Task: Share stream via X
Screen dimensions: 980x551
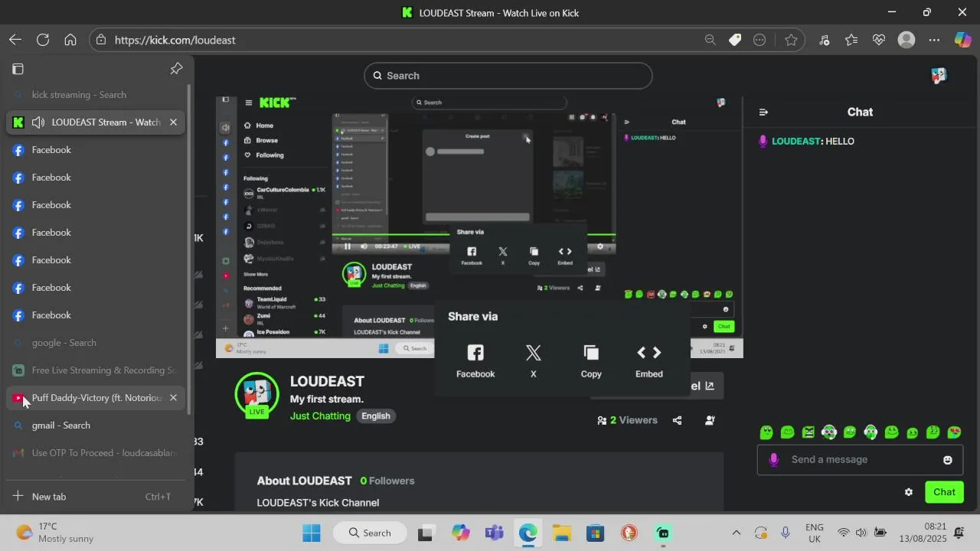Action: point(534,361)
